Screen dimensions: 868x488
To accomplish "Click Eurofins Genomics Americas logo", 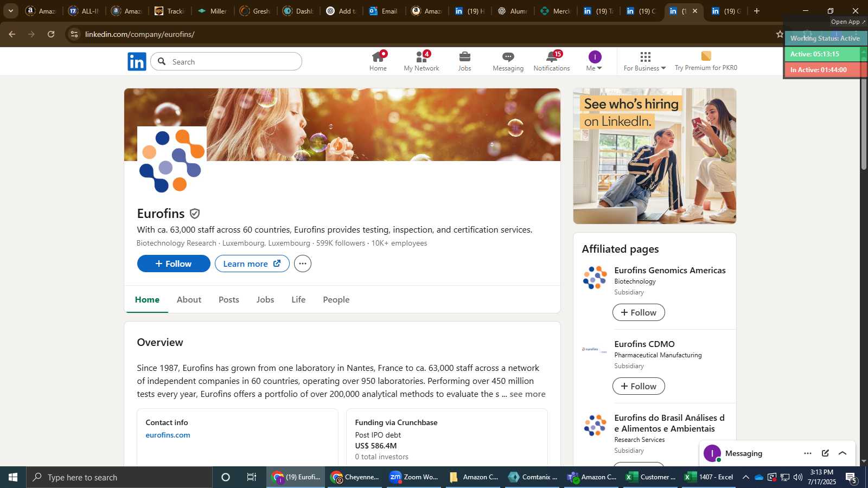I will pyautogui.click(x=595, y=278).
